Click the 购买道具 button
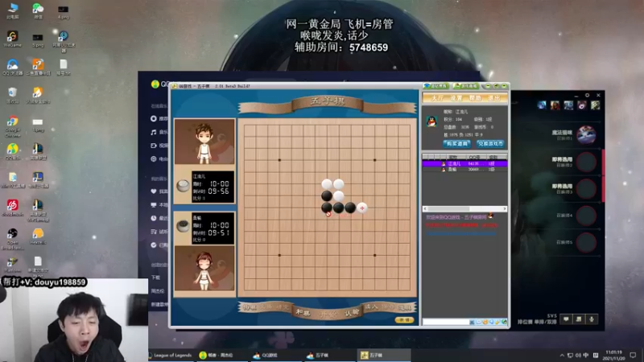Image resolution: width=644 pixels, height=362 pixels. click(x=456, y=144)
